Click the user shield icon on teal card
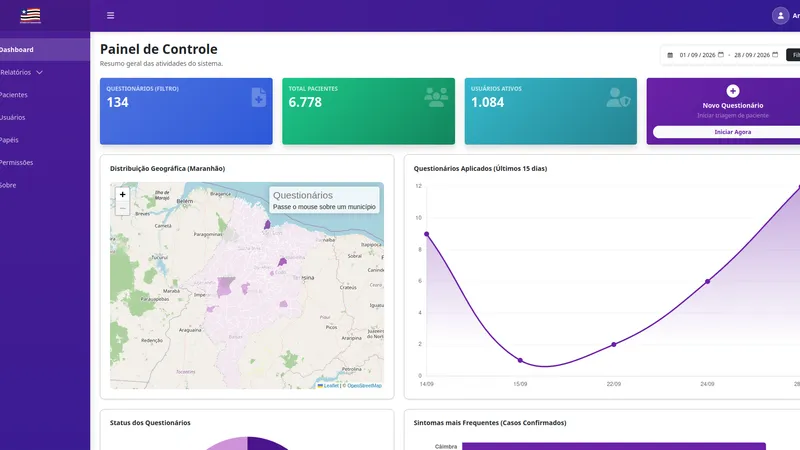 point(618,97)
